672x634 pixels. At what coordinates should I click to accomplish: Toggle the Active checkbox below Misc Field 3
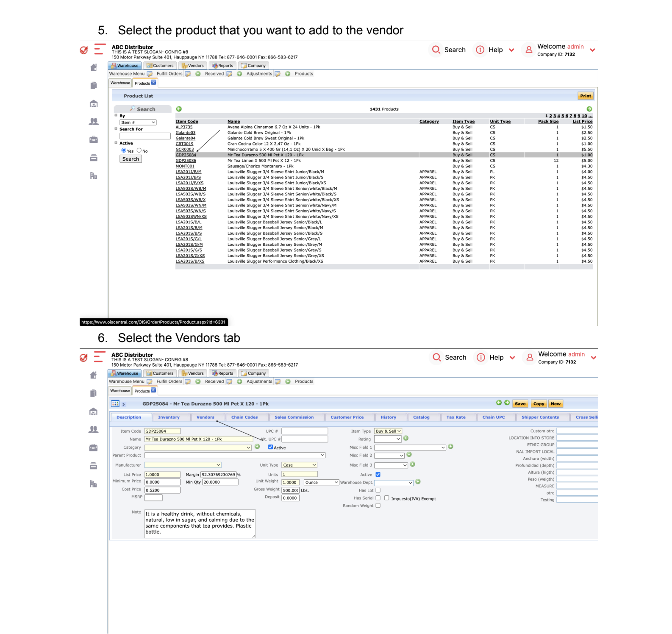click(x=378, y=475)
